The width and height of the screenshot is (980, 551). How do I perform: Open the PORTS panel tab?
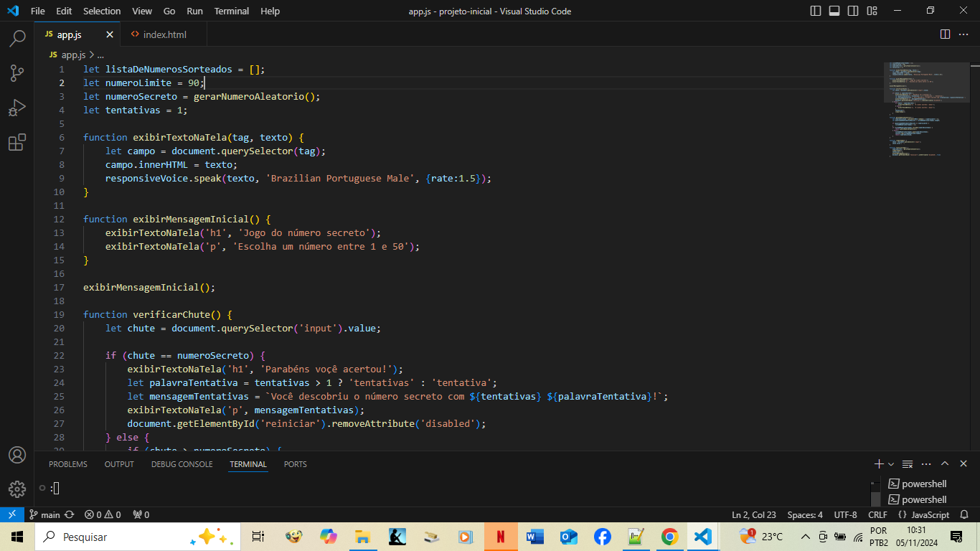(295, 464)
